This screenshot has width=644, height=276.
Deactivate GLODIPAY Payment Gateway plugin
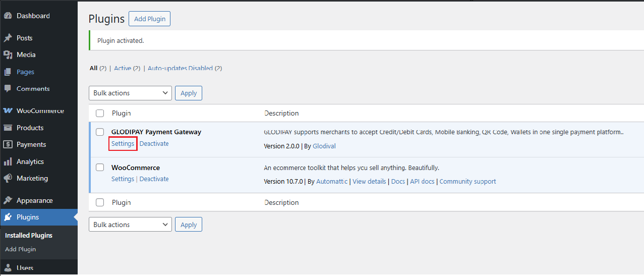pyautogui.click(x=154, y=144)
